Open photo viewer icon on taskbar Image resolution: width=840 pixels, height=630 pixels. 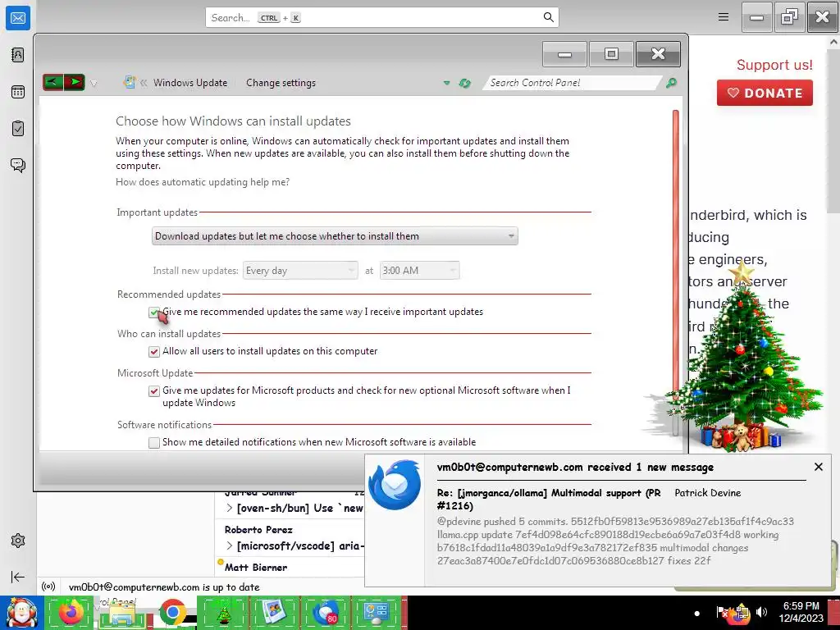click(274, 613)
